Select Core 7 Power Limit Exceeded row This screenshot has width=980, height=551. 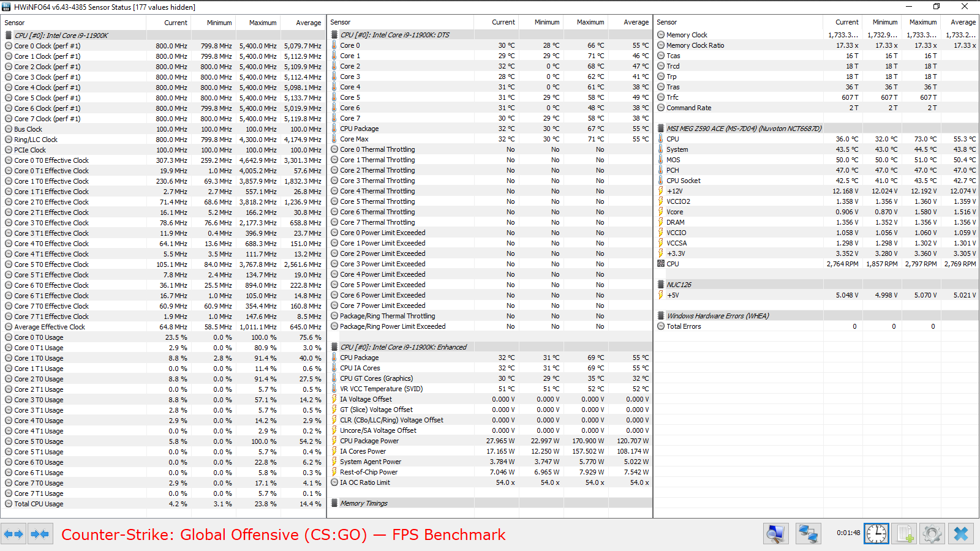point(490,305)
